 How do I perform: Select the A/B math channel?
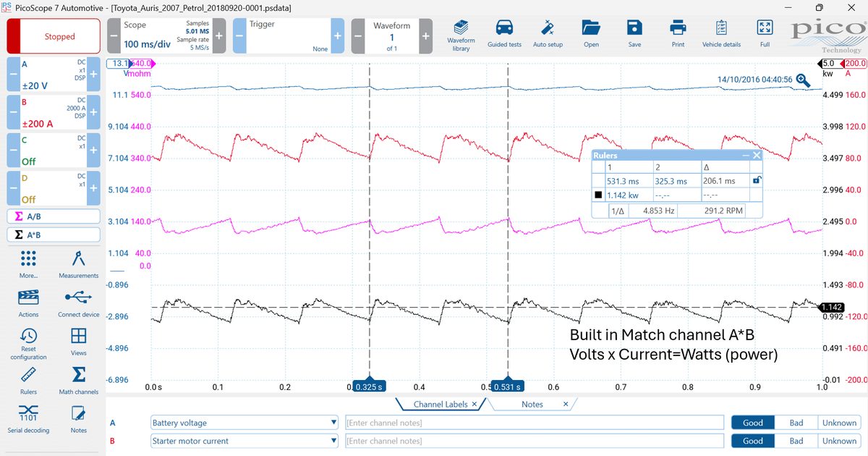pyautogui.click(x=54, y=216)
